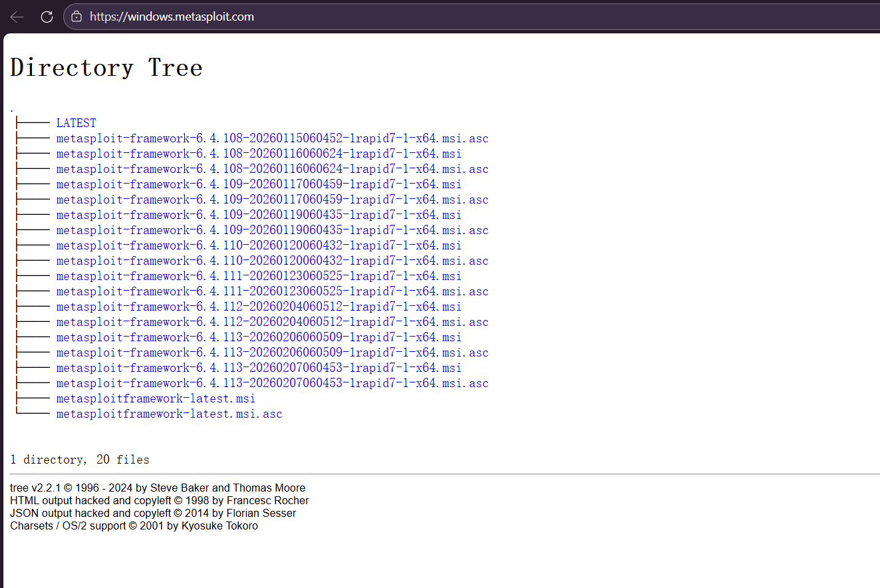Open the root directory dot link

click(12, 108)
